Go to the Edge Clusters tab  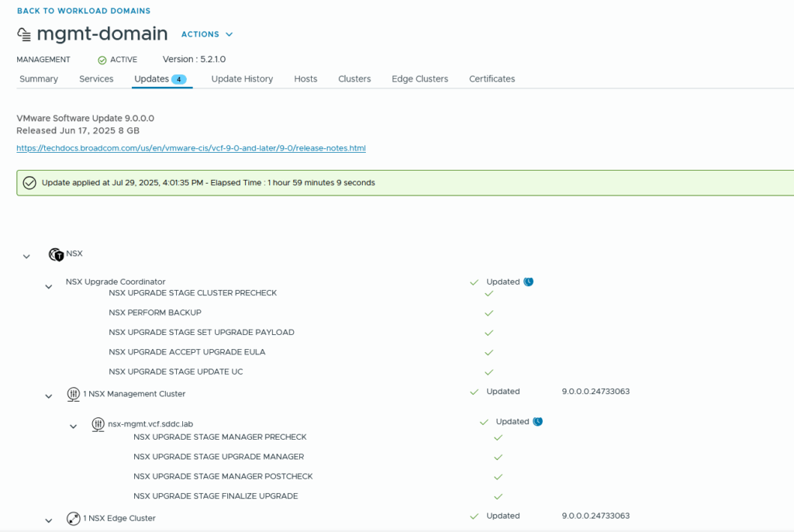pos(419,79)
